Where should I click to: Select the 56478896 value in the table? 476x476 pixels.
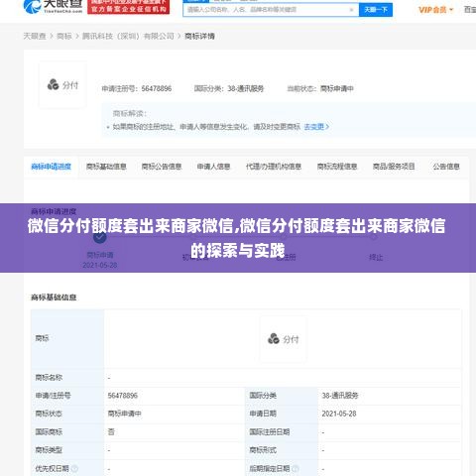123,396
